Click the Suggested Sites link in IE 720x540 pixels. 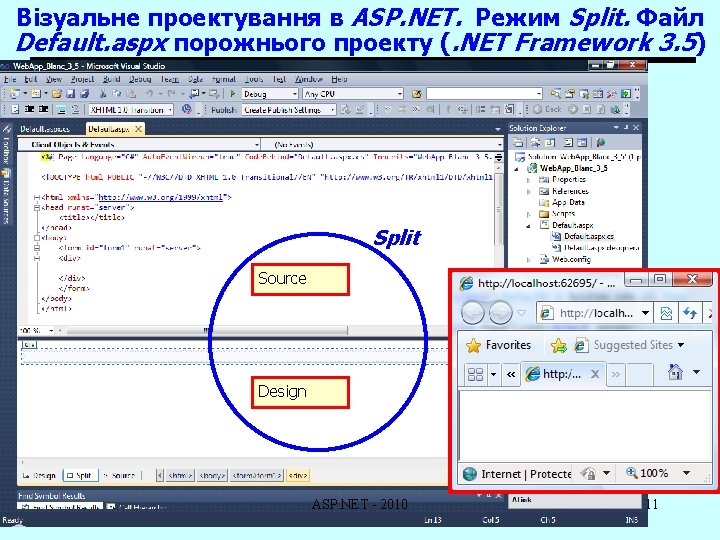[x=628, y=345]
